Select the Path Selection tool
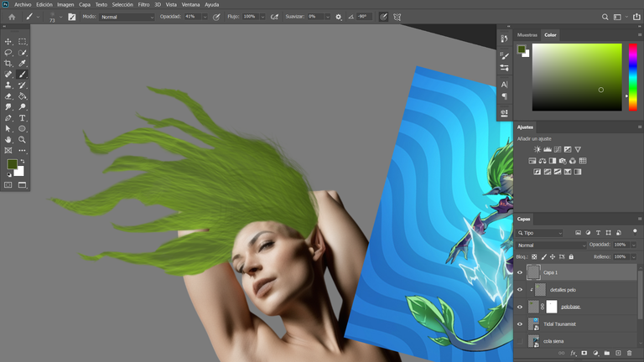 (8, 128)
